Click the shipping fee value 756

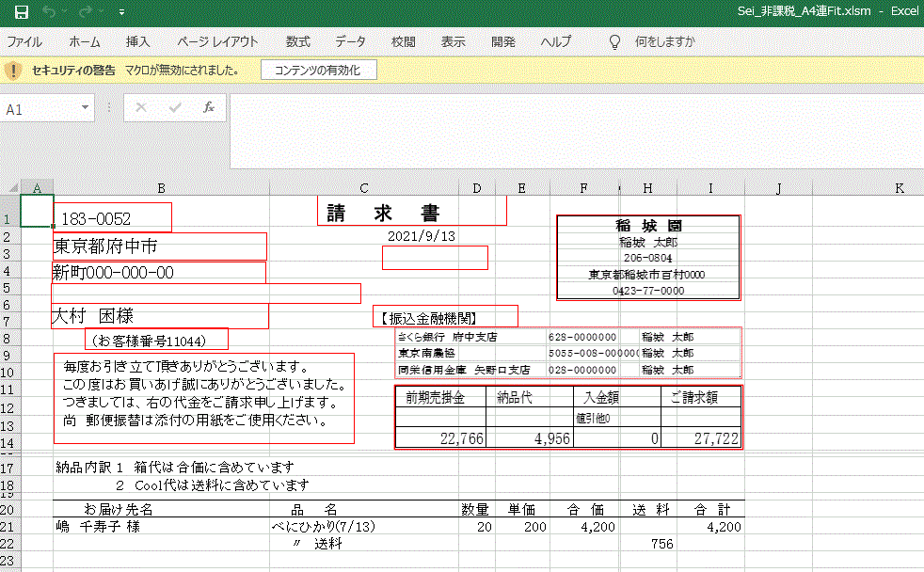(x=662, y=544)
